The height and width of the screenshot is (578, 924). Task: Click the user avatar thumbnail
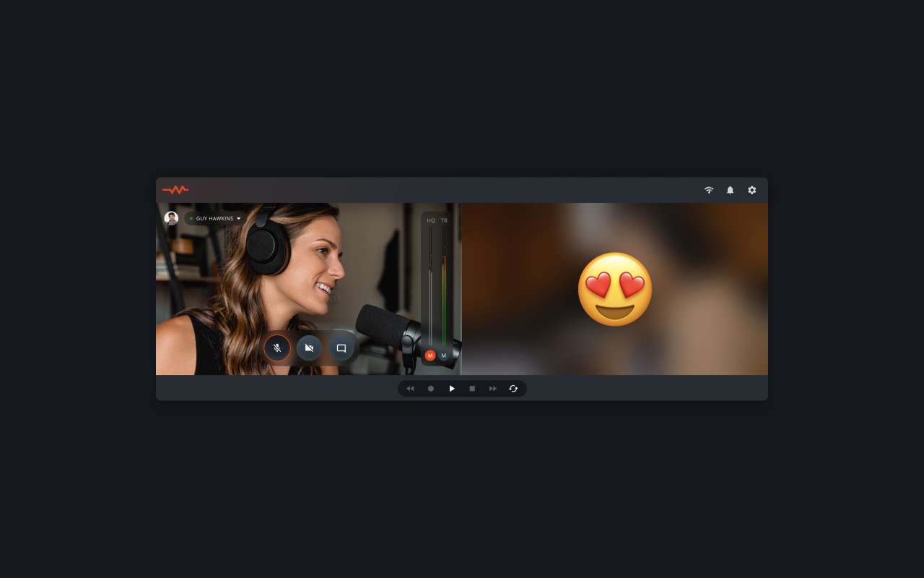point(171,218)
